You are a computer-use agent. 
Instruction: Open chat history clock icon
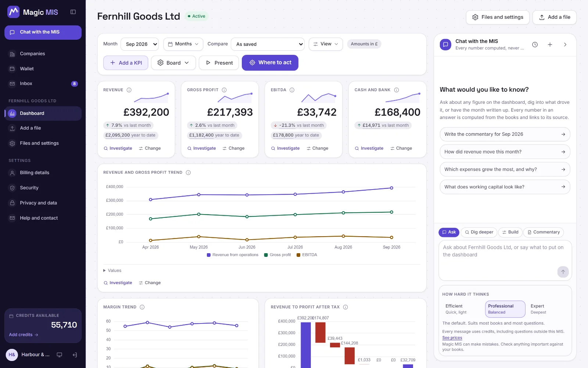(535, 45)
